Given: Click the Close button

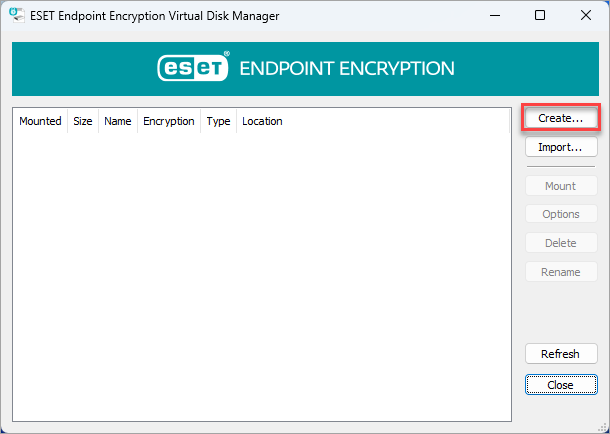Looking at the screenshot, I should [561, 385].
